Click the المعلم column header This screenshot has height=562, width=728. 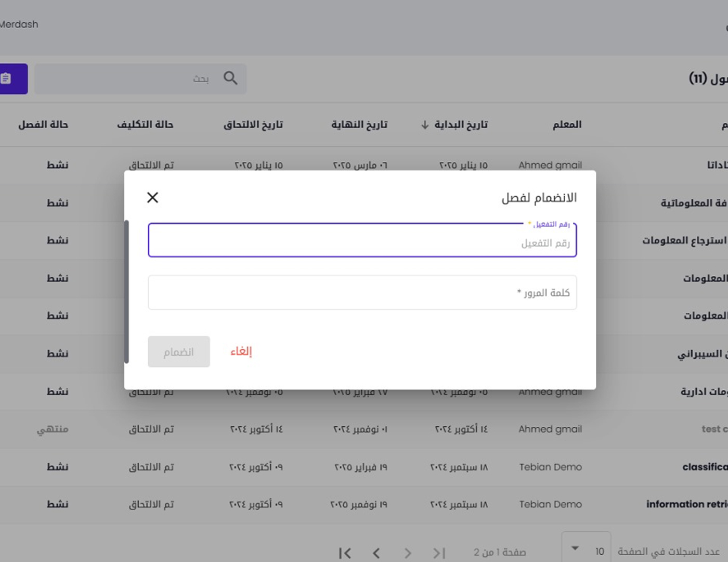567,124
